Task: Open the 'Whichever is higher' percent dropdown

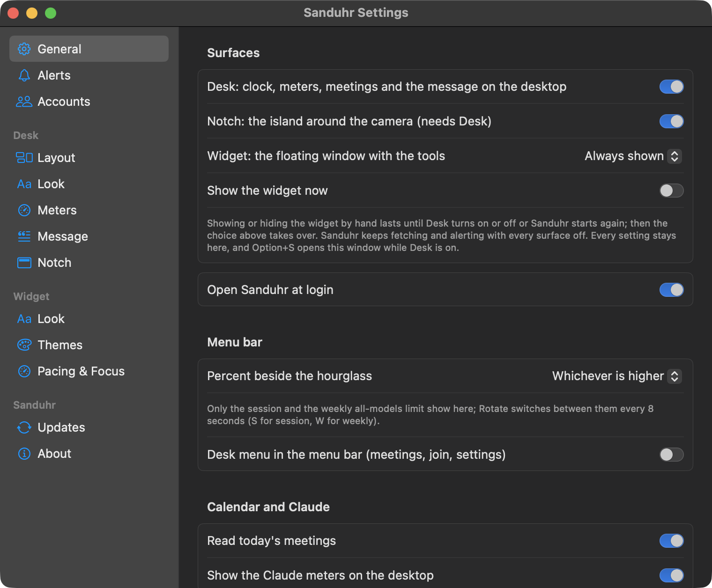Action: [x=616, y=376]
